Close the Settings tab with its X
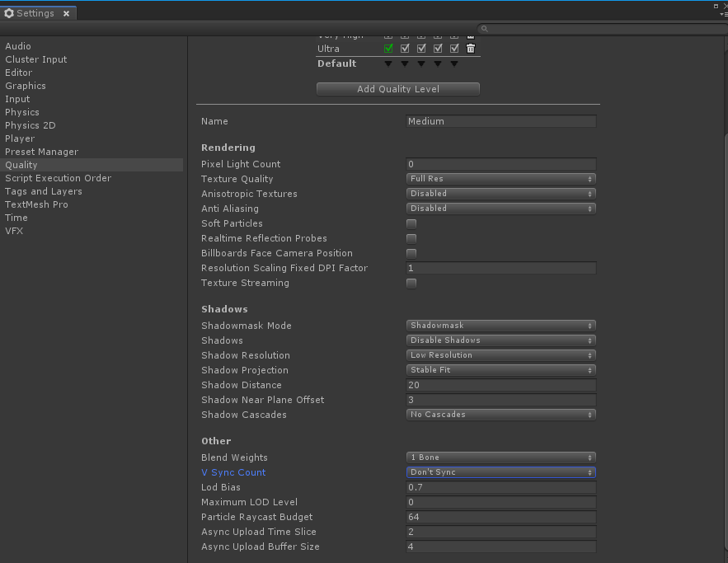The height and width of the screenshot is (563, 728). tap(67, 13)
